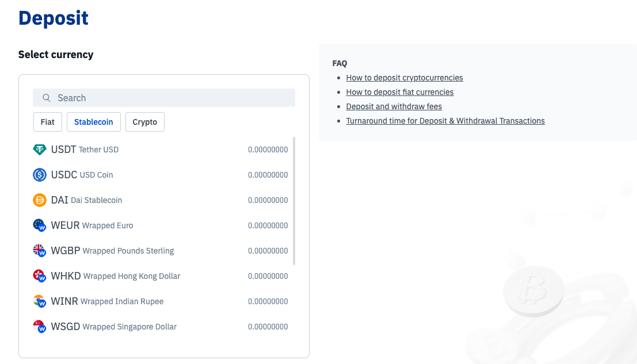Open Turnaround time for transactions link
The height and width of the screenshot is (364, 637).
pos(445,121)
